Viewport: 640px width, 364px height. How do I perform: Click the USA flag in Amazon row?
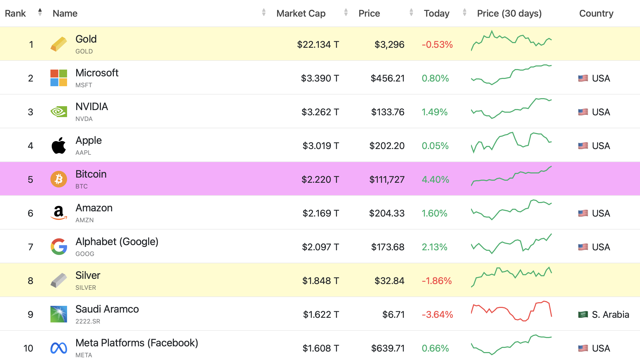583,213
